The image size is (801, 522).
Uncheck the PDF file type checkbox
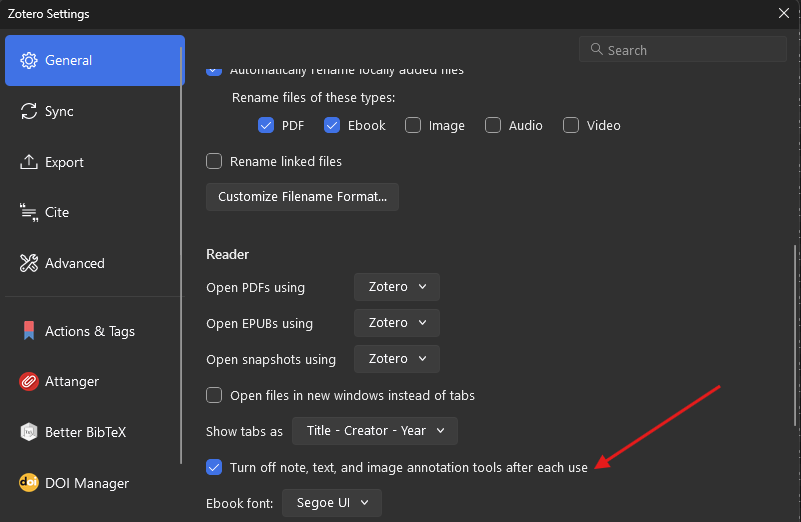[x=266, y=125]
